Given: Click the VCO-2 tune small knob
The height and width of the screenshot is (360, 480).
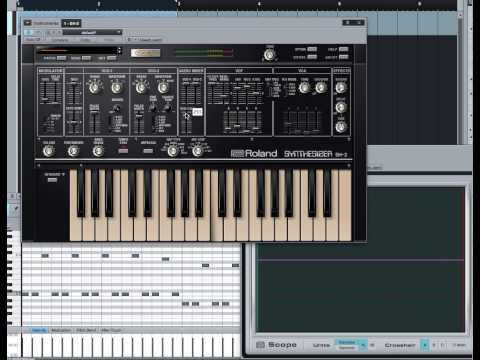Looking at the screenshot, I should pyautogui.click(x=153, y=107).
